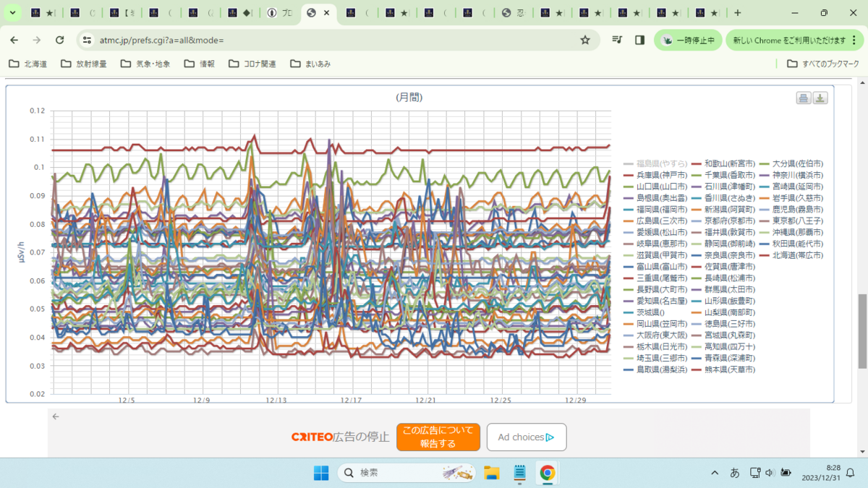Switch to the tab labeled プロ

280,13
